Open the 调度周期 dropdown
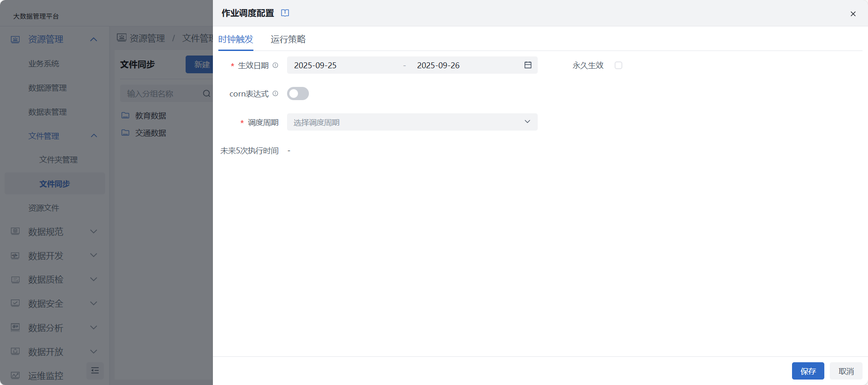 click(x=412, y=122)
